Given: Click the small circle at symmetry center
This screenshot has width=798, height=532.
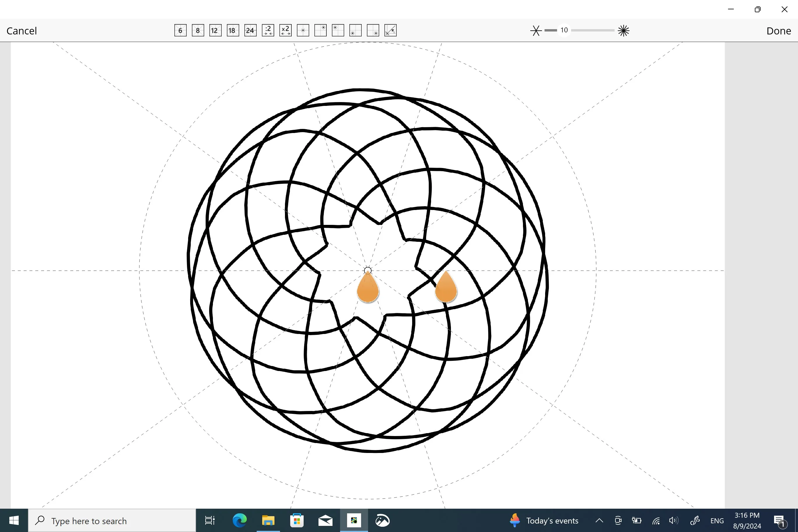Looking at the screenshot, I should (367, 270).
